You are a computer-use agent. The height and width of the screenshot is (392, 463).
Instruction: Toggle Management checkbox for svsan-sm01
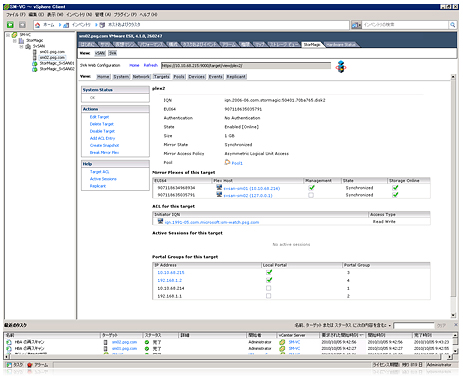tap(311, 188)
